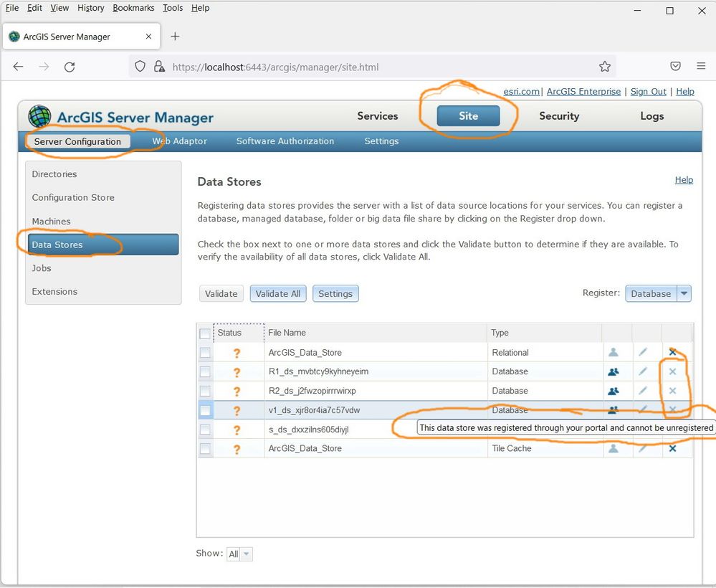Open Machines in the left sidebar
716x588 pixels.
51,221
